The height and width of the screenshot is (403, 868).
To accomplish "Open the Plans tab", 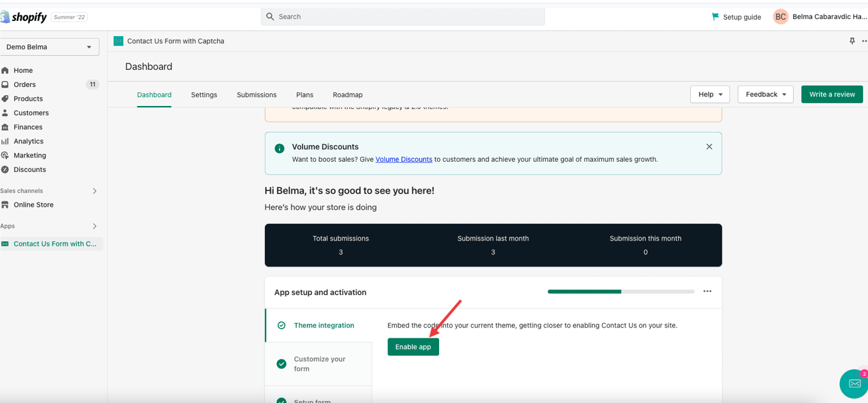I will [304, 95].
